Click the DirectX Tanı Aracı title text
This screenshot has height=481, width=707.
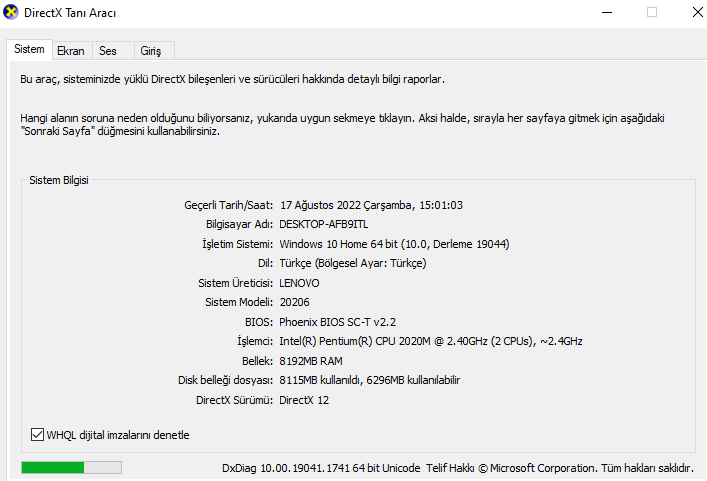(x=70, y=13)
